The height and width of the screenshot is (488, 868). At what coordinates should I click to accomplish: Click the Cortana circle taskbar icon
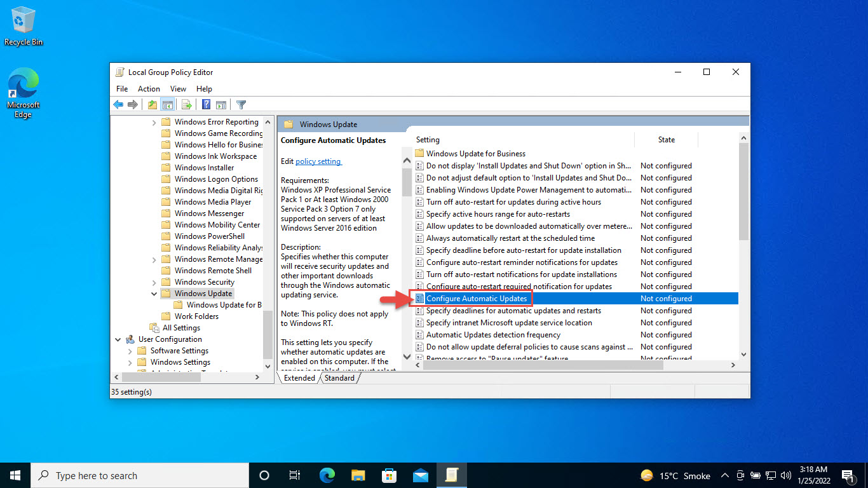point(264,475)
